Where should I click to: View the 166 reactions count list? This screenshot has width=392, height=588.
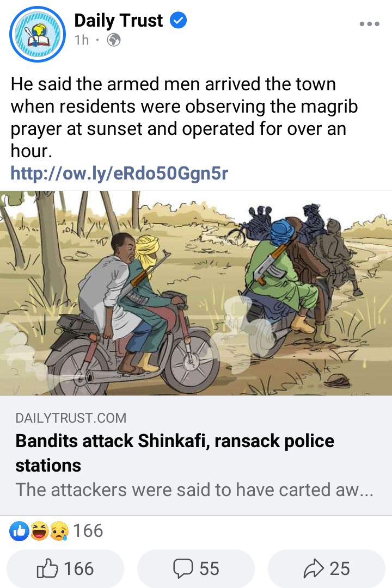click(88, 531)
